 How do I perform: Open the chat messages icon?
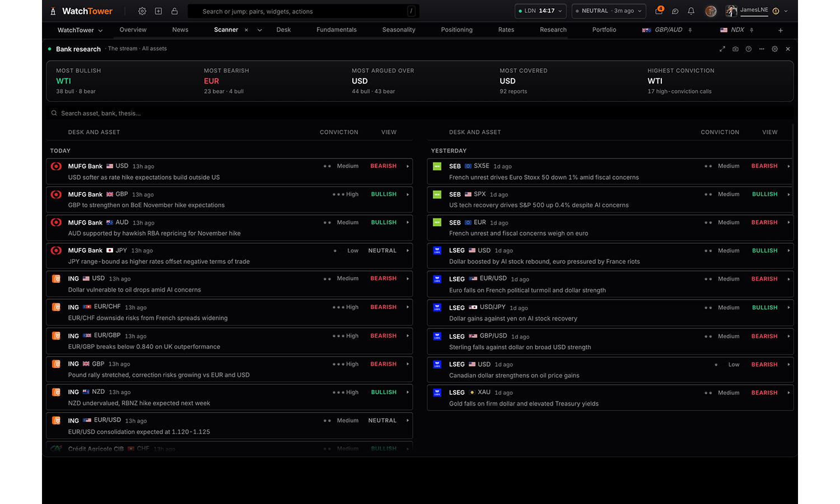675,11
